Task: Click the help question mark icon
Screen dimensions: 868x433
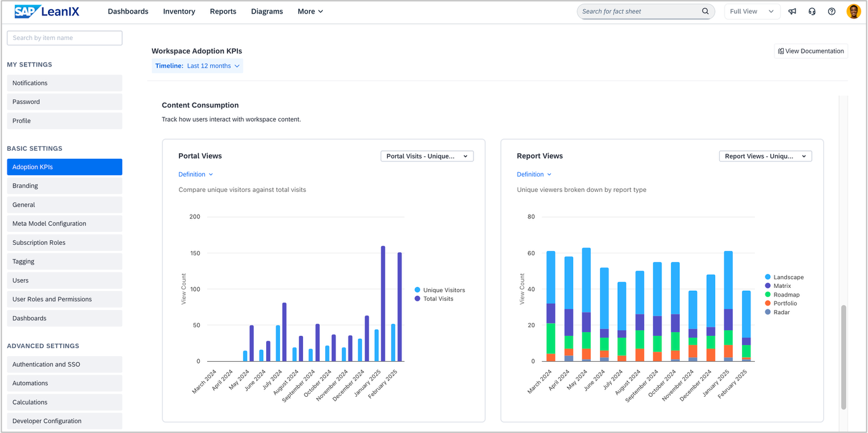Action: click(832, 11)
